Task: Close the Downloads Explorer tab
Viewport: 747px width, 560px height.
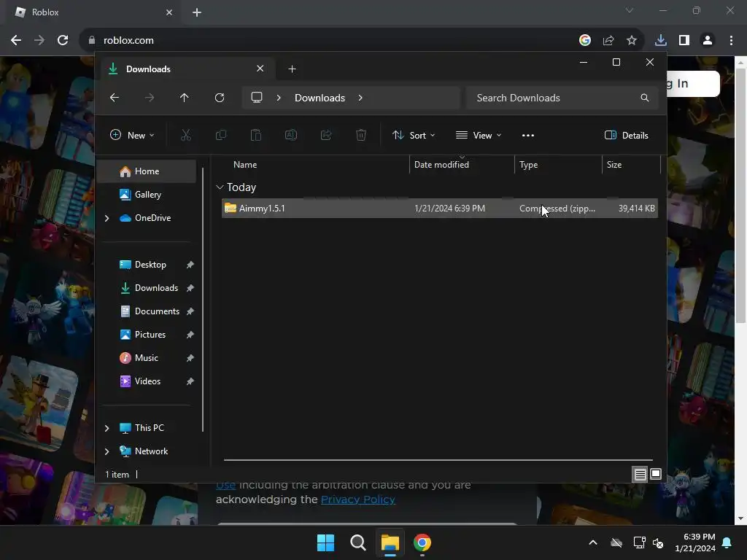Action: tap(260, 69)
